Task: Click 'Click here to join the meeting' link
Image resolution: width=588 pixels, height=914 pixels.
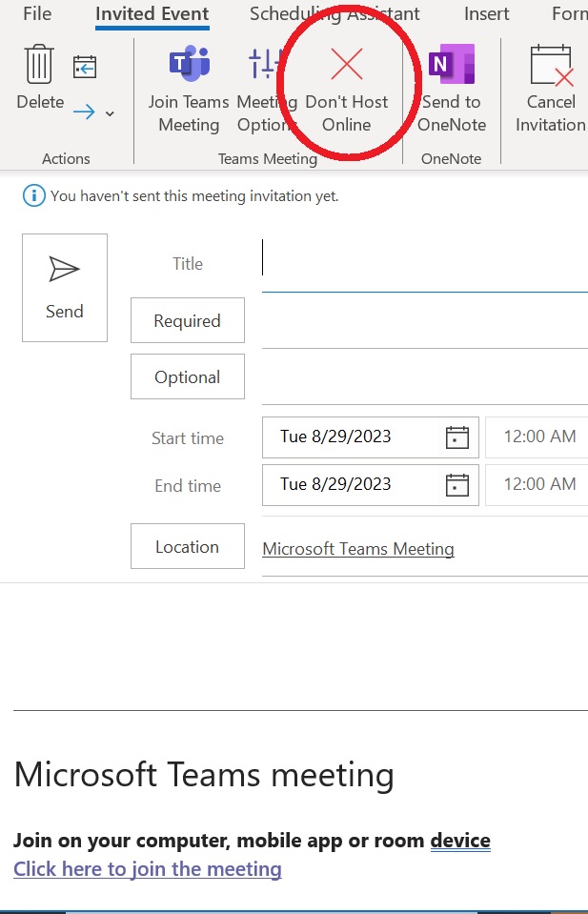Action: [148, 868]
